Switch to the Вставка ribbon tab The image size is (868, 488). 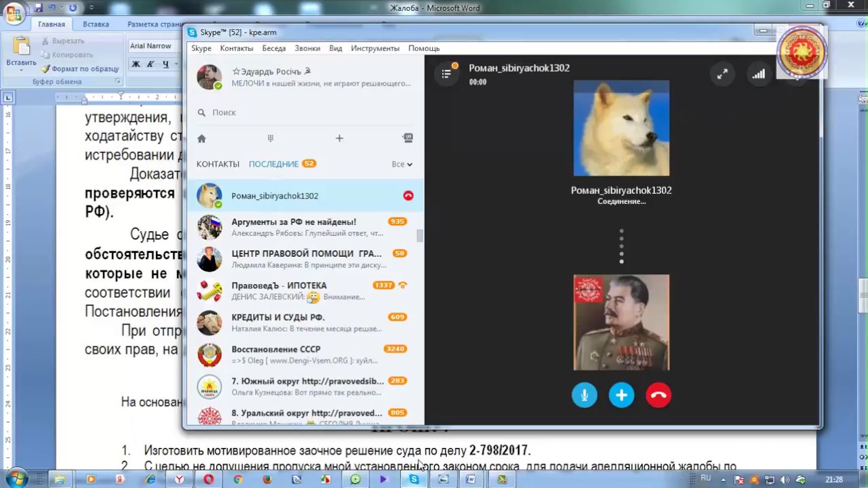coord(96,24)
